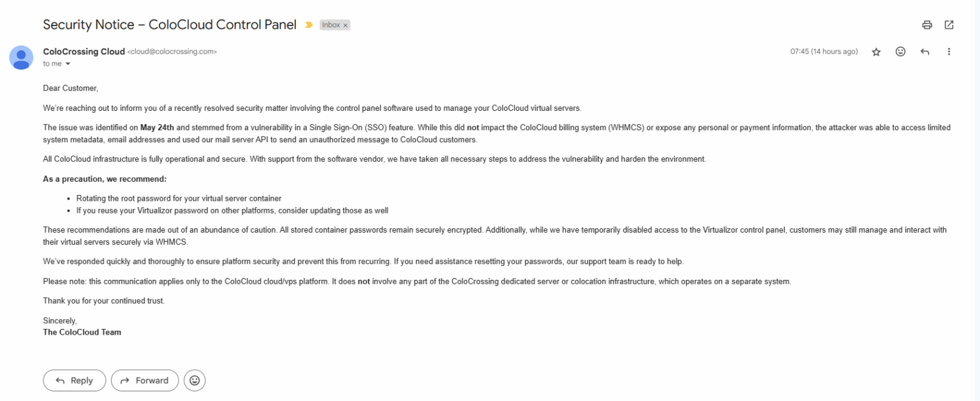Image resolution: width=980 pixels, height=401 pixels.
Task: Click the Forward button below the email
Action: point(144,381)
